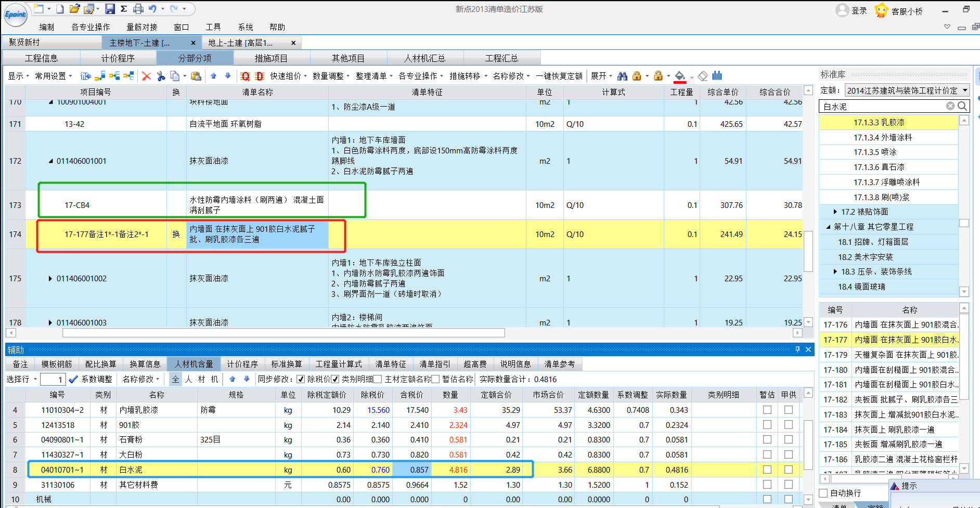Enable the 自动换行 checkbox

823,493
